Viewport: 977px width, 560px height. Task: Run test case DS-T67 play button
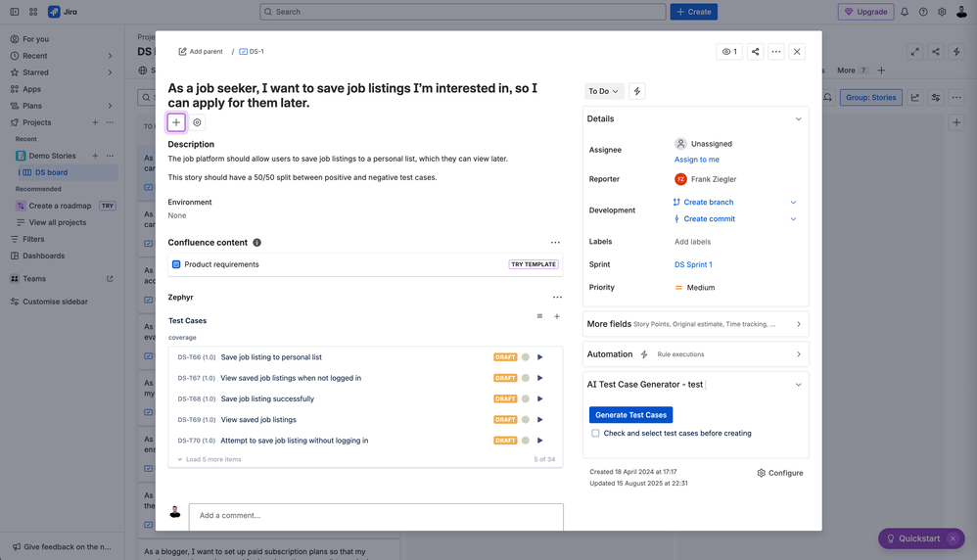pos(540,378)
